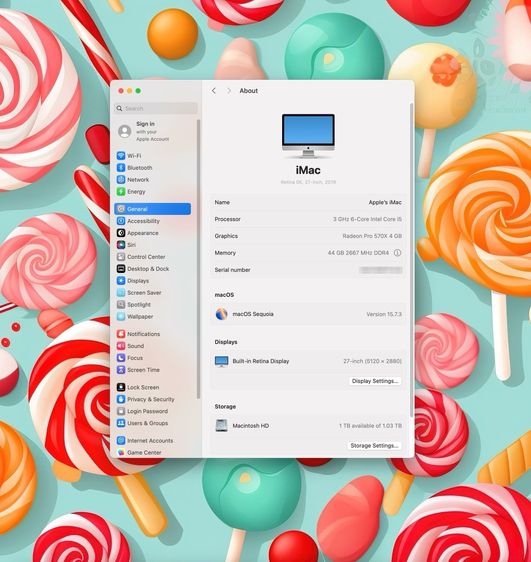This screenshot has height=562, width=531.
Task: Open Wi-Fi settings icon in sidebar
Action: point(121,156)
